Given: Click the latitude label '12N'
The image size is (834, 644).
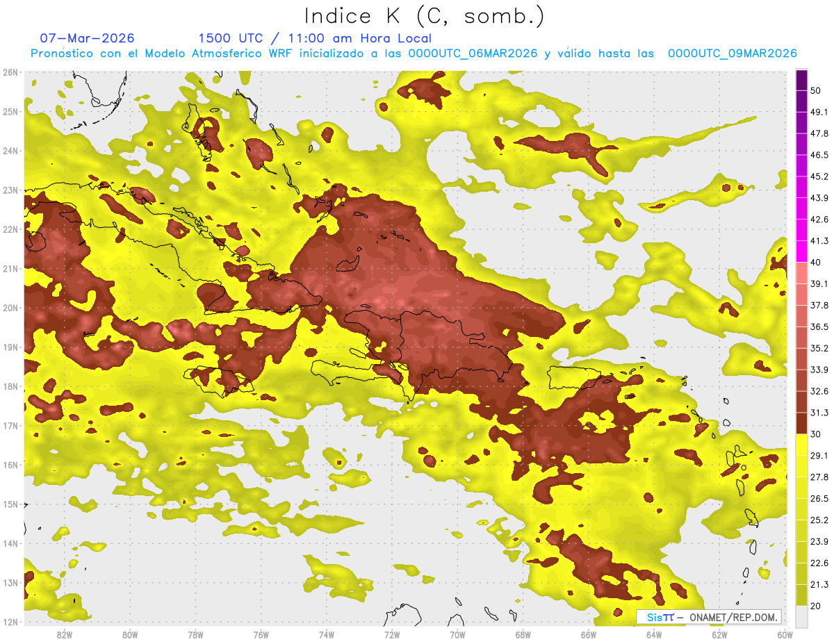Looking at the screenshot, I should coord(11,622).
